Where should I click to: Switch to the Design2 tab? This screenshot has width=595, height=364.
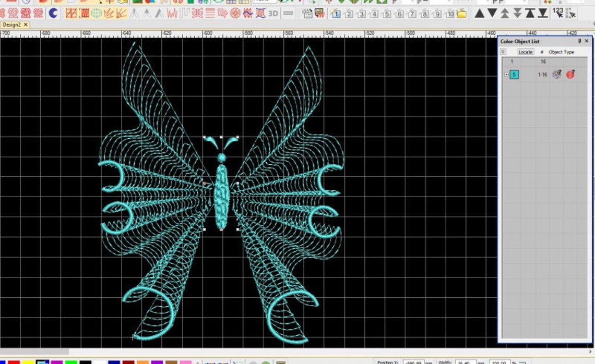[13, 25]
